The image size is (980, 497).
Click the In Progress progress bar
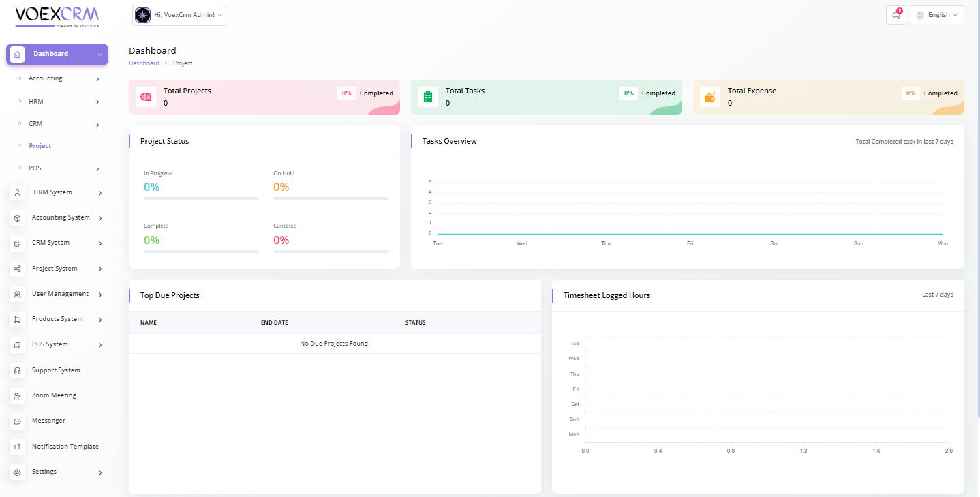pyautogui.click(x=201, y=198)
